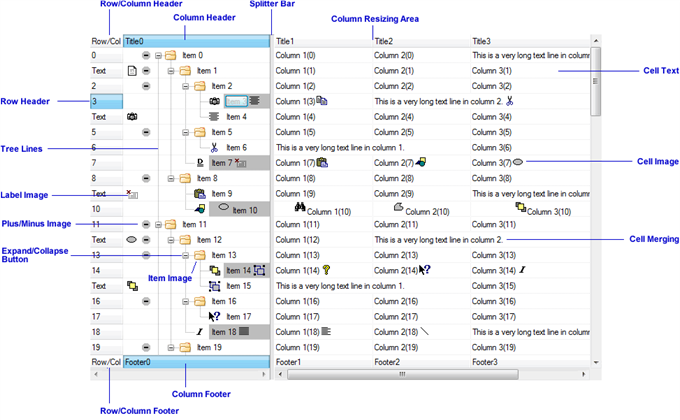Click the help cursor icon in Column 2(14)
This screenshot has height=420, width=680.
point(425,270)
